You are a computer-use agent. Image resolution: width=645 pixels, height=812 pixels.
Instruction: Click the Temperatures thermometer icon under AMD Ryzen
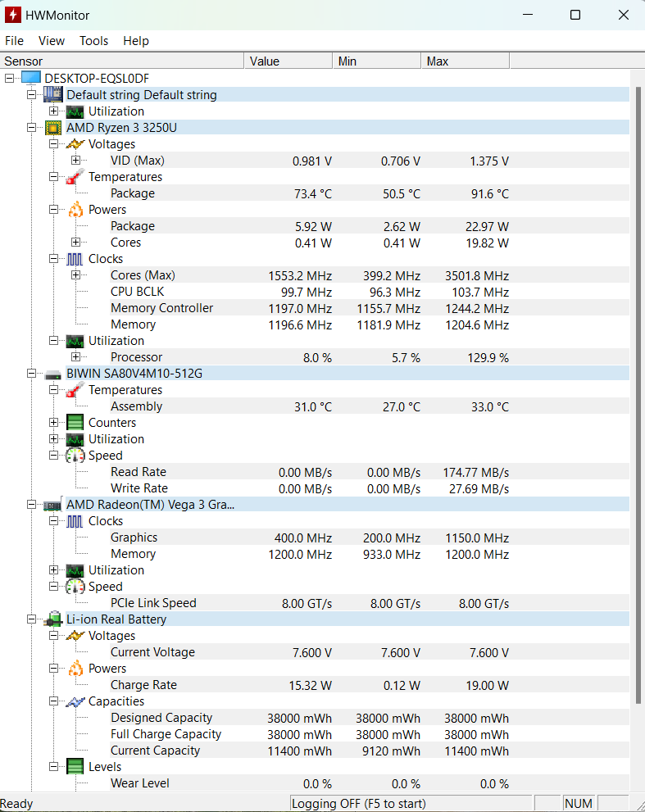(75, 177)
